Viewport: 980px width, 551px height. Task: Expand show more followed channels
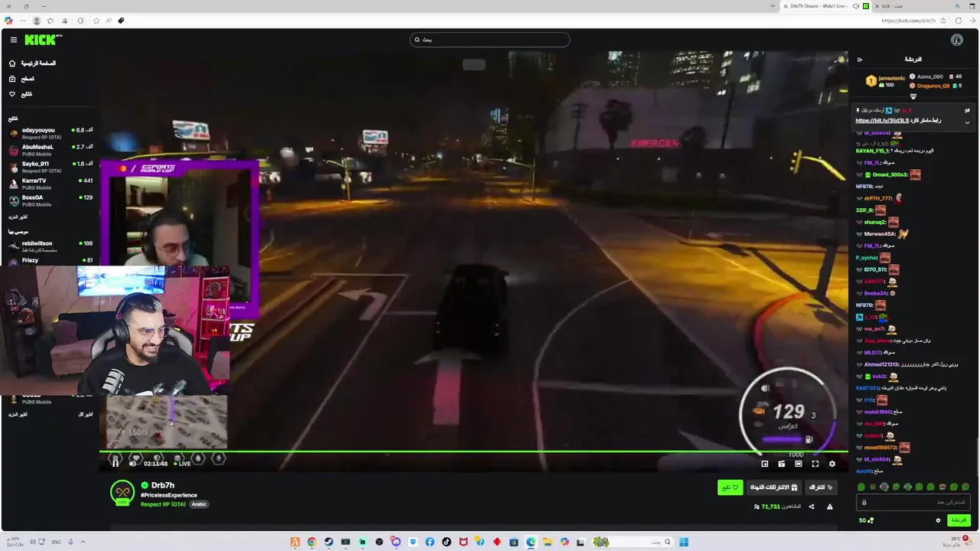tap(18, 217)
